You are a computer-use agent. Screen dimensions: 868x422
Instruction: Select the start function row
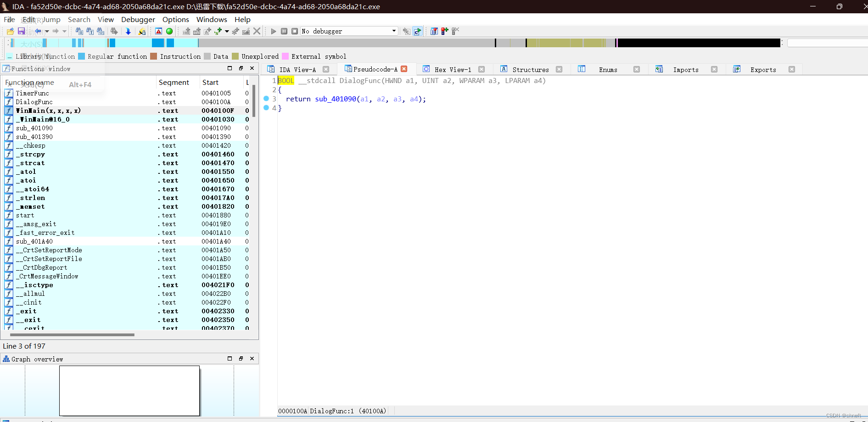[x=126, y=215]
